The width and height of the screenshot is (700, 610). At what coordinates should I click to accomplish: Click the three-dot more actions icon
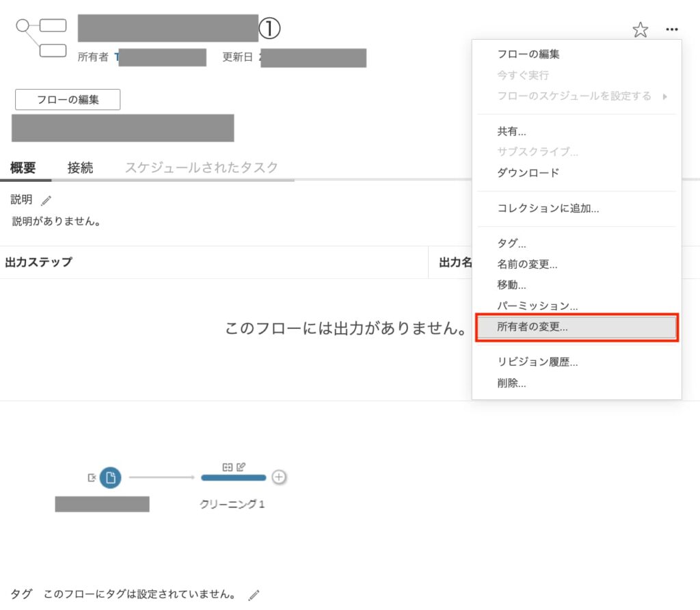[x=671, y=29]
